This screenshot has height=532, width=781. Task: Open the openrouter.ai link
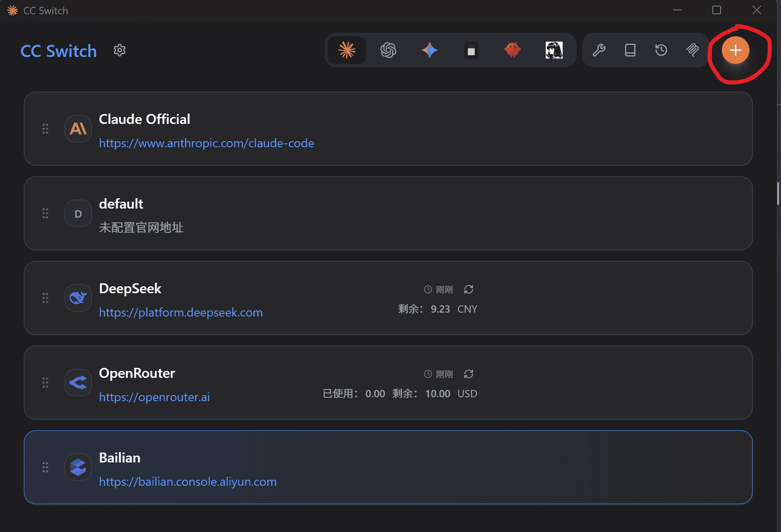click(x=154, y=397)
